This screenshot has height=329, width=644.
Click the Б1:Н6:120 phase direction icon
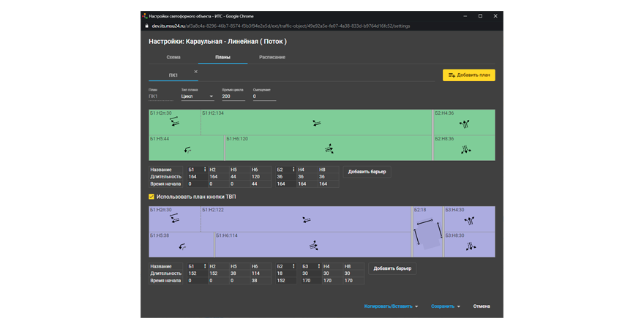click(329, 149)
